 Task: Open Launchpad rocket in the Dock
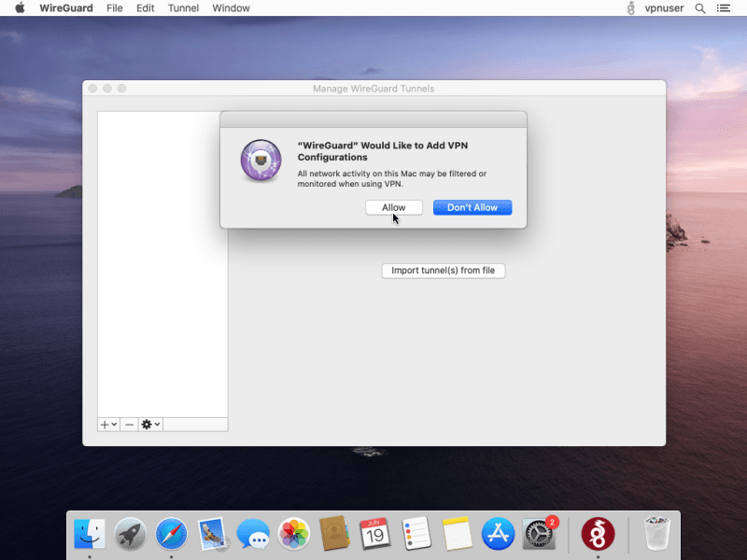tap(130, 534)
